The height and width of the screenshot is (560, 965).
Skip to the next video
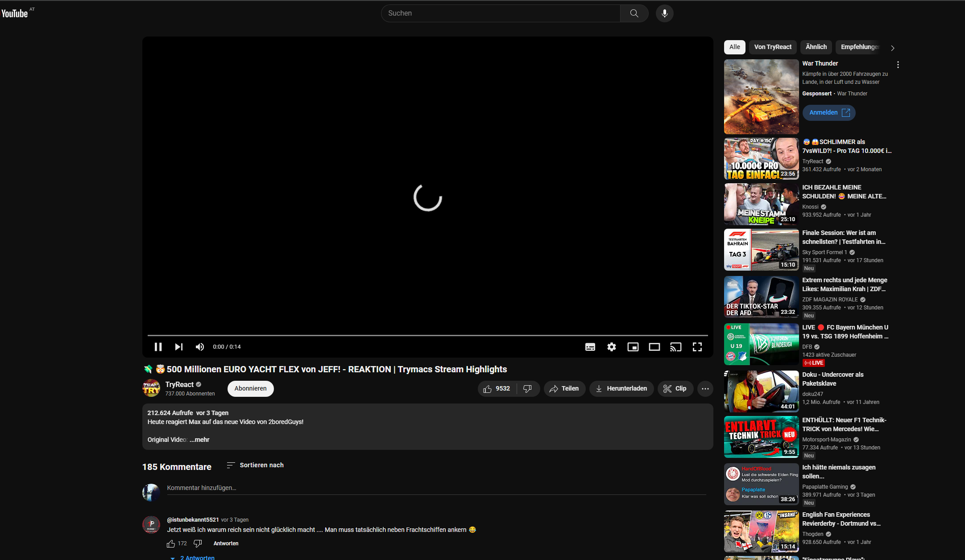179,347
